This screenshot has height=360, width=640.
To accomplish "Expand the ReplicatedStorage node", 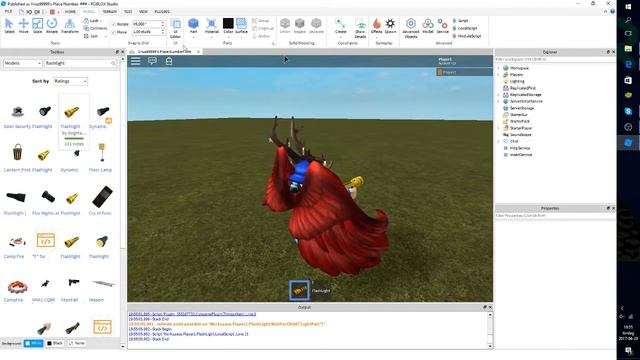I will click(x=498, y=95).
